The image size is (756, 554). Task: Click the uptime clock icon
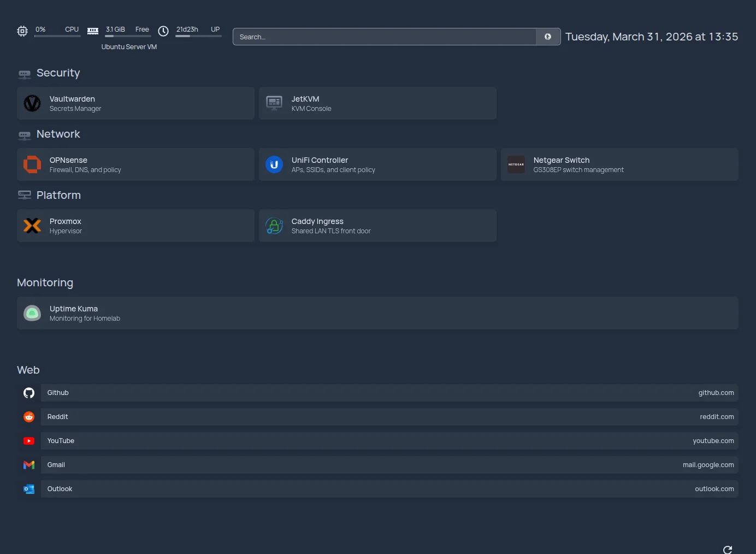pyautogui.click(x=163, y=31)
